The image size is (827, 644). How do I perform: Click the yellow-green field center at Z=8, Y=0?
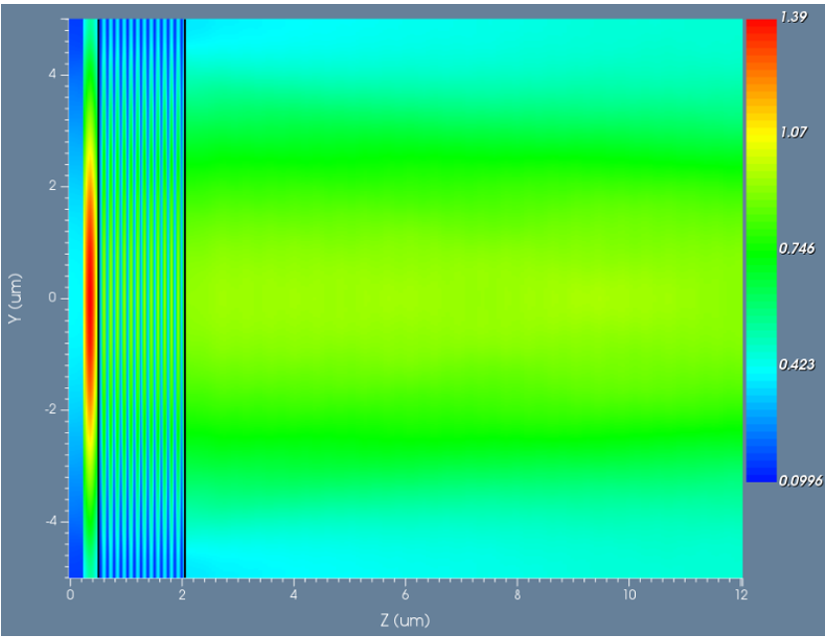point(517,298)
